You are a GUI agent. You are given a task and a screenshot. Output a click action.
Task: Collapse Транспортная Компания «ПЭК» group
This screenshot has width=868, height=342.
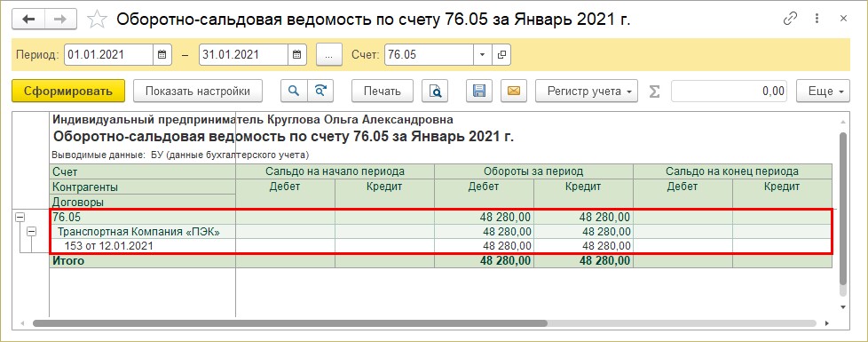[32, 232]
